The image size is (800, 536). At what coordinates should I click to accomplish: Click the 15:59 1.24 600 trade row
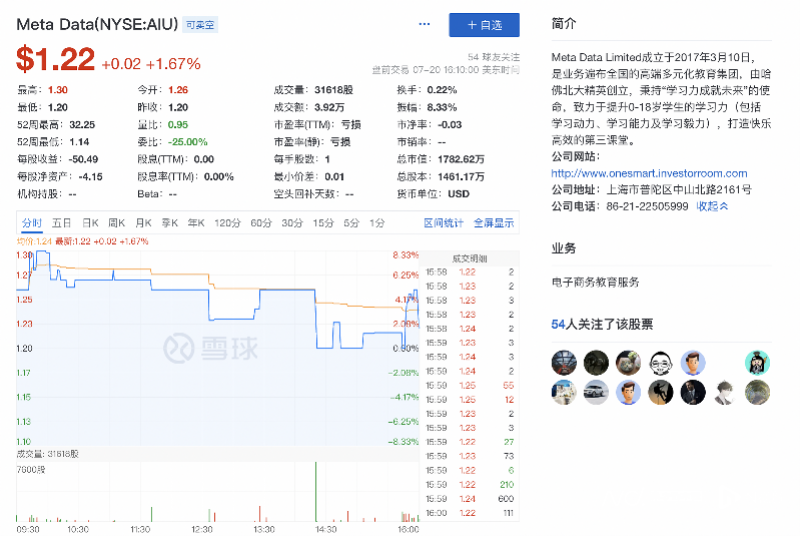click(469, 499)
